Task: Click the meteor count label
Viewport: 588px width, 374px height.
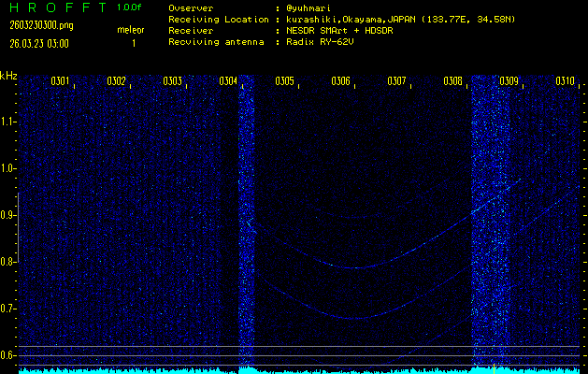Action: [x=131, y=30]
